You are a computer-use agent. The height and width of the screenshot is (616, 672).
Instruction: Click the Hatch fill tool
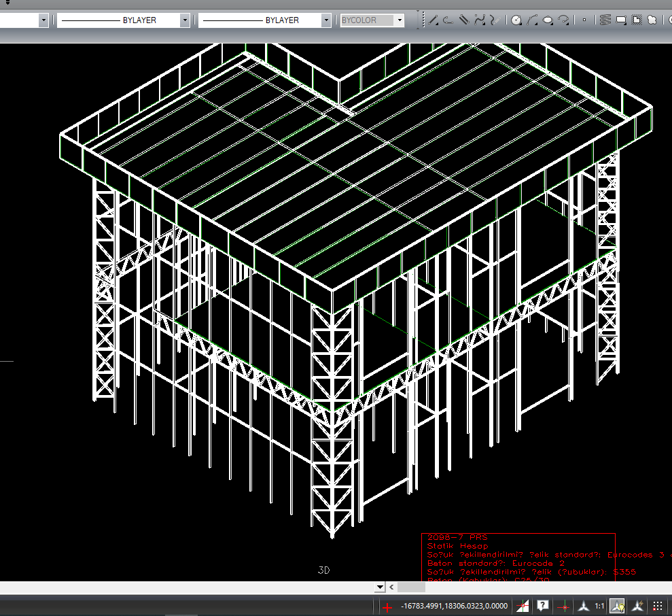(x=637, y=20)
